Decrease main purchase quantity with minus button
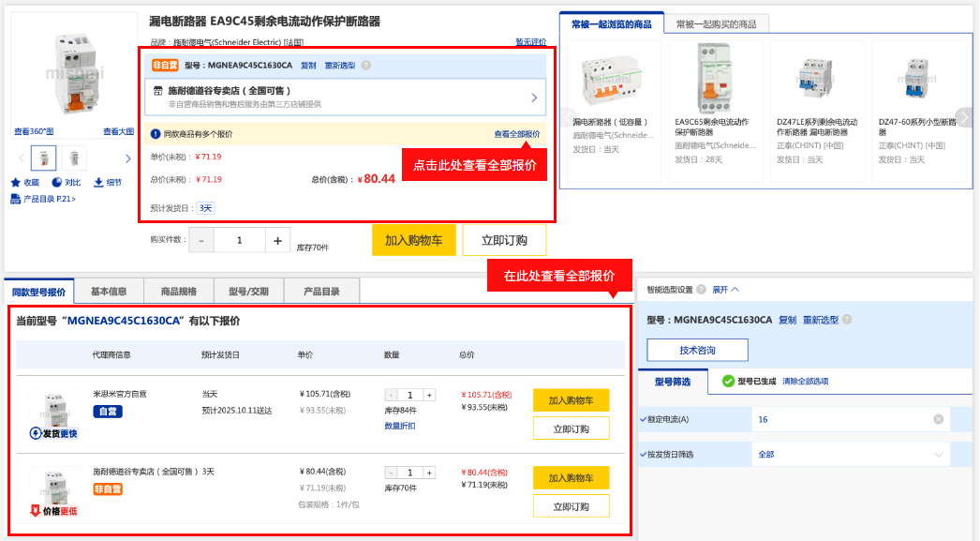980x541 pixels. coord(201,241)
